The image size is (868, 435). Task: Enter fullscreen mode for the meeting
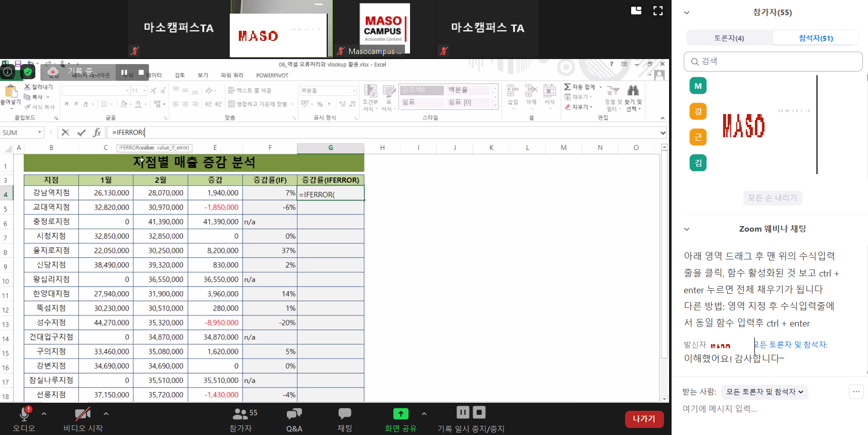tap(657, 11)
